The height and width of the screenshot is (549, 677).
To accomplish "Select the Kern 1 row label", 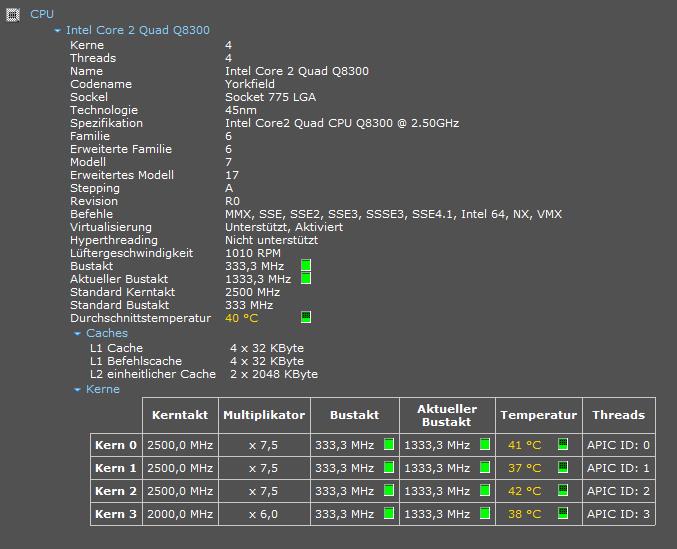I will [116, 468].
